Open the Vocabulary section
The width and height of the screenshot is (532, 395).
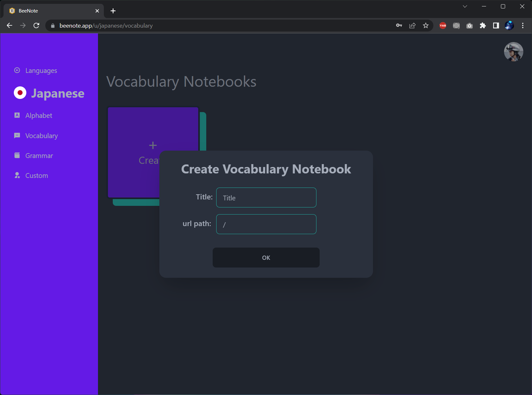pos(41,136)
